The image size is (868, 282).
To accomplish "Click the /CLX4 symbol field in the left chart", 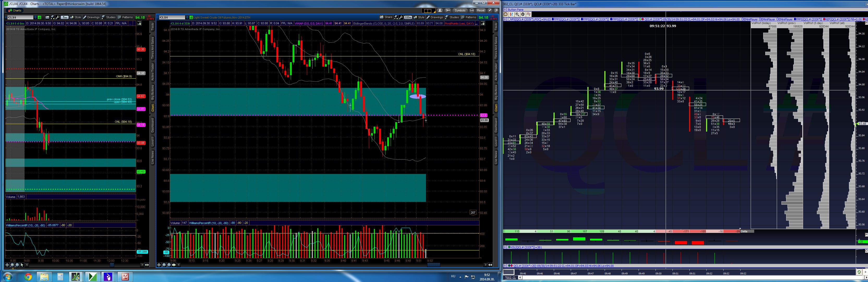I will click(x=20, y=17).
